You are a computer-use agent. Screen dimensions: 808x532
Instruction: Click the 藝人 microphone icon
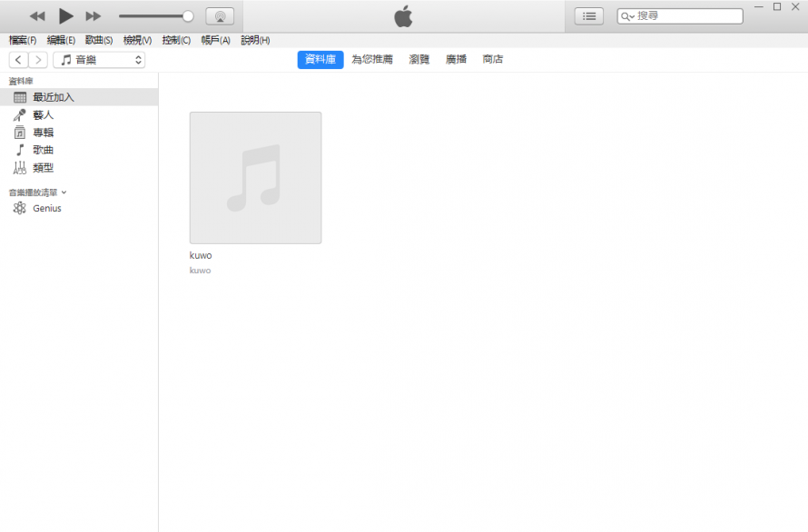pyautogui.click(x=20, y=115)
